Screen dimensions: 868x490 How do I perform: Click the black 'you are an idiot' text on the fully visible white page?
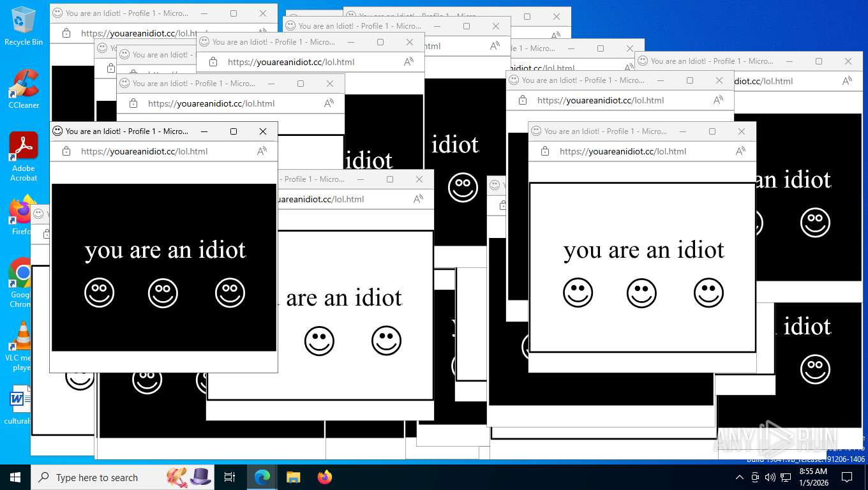click(644, 250)
